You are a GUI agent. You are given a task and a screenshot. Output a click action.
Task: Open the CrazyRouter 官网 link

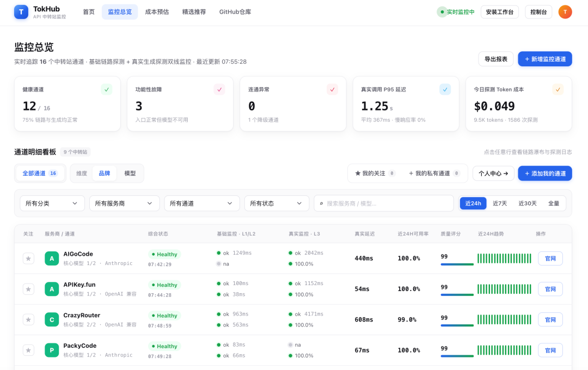pyautogui.click(x=550, y=320)
